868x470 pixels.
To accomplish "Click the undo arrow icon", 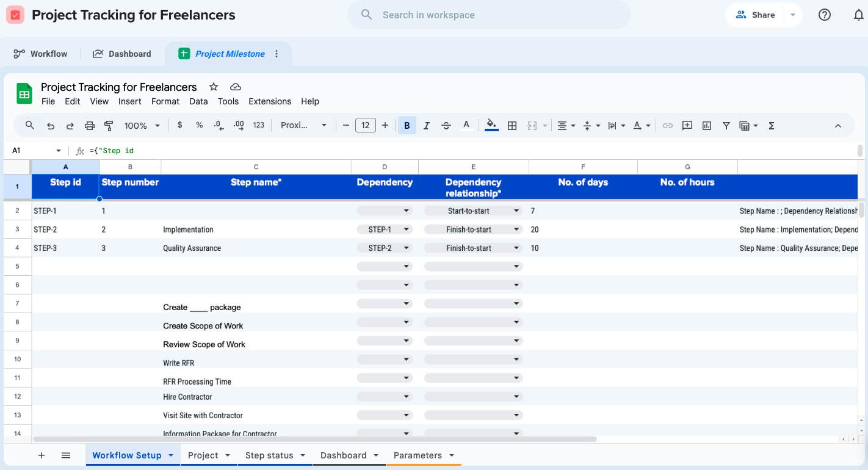I will coord(51,126).
